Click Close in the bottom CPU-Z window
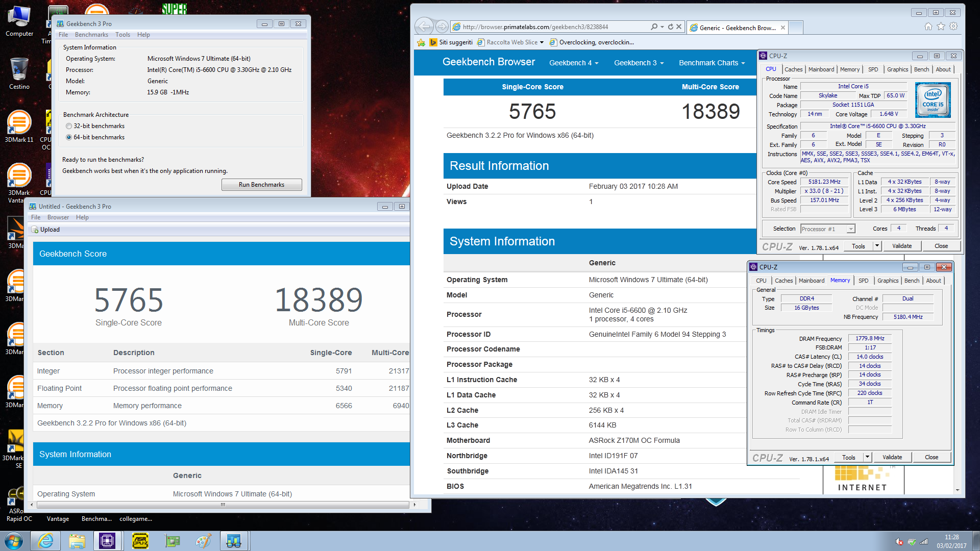This screenshot has height=551, width=980. pos(931,457)
